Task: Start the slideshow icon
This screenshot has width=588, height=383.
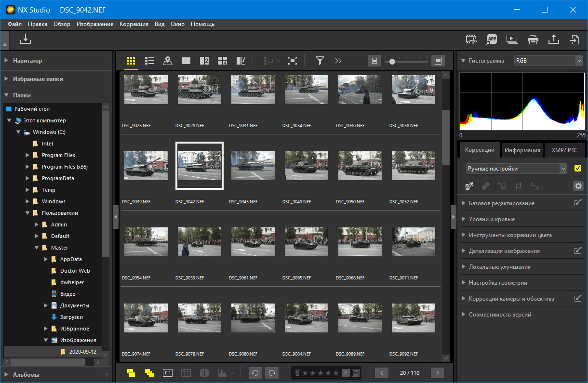Action: [512, 40]
